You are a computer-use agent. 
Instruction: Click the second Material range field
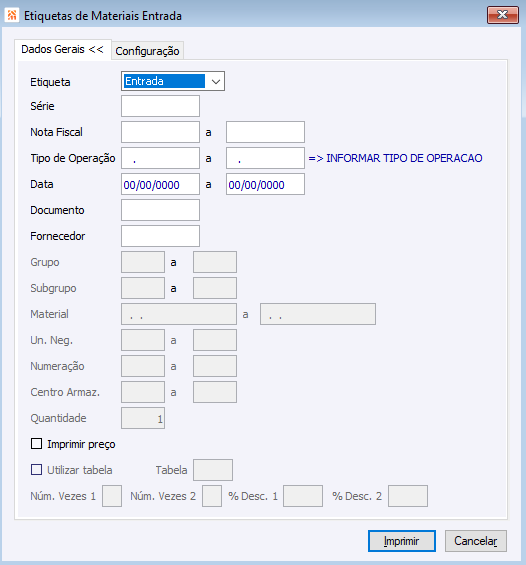(318, 314)
